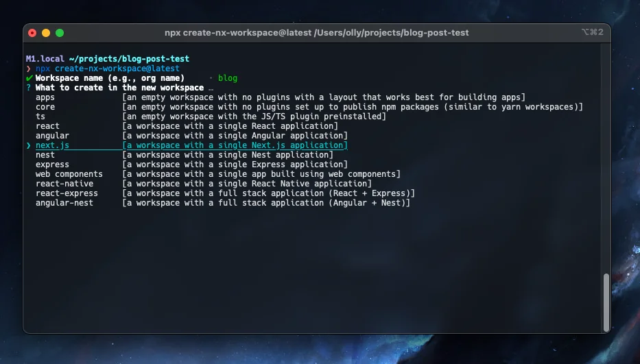
Task: Click the red close window button
Action: click(32, 32)
